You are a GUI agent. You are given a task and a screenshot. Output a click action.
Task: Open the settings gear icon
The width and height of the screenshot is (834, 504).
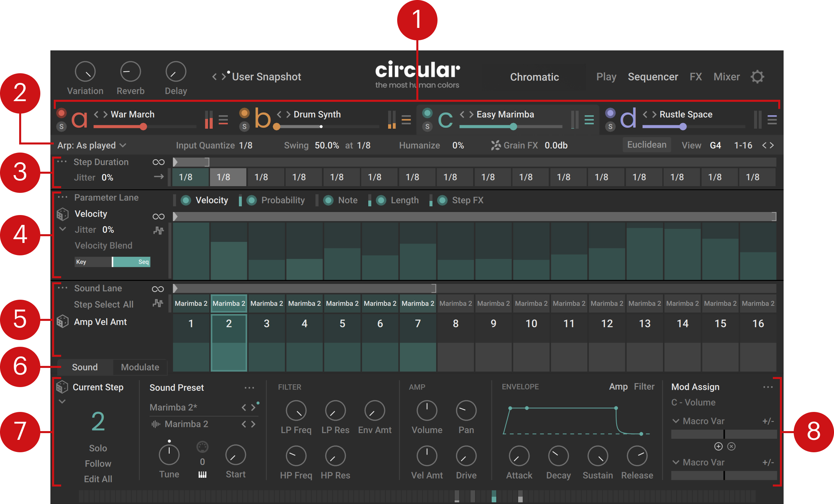757,77
